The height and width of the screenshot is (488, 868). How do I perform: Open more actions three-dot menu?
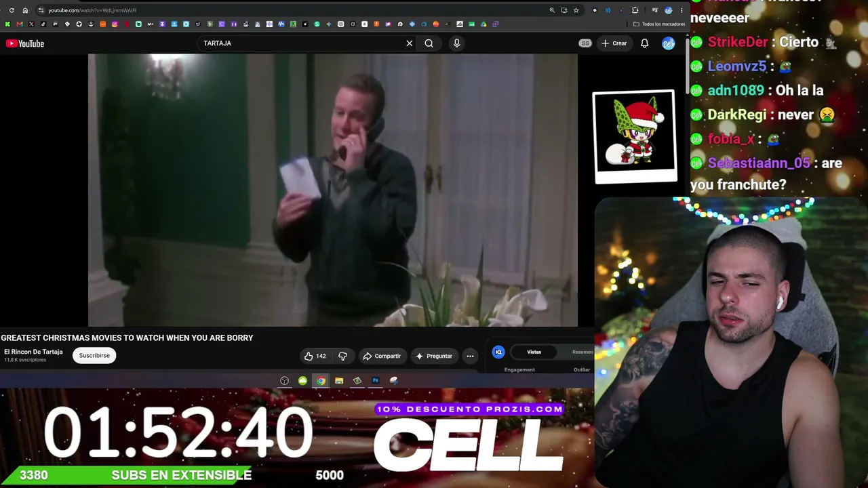pos(470,356)
